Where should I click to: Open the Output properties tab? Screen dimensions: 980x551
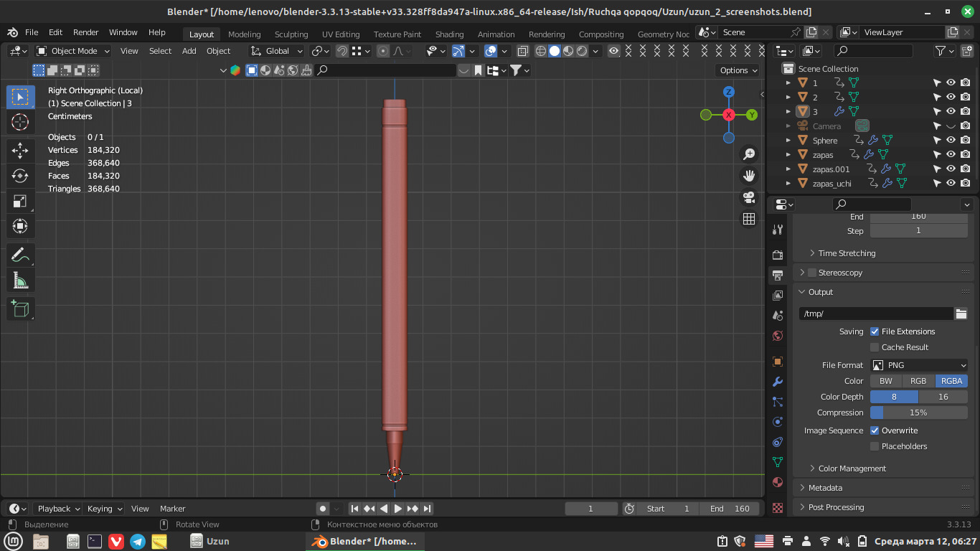pyautogui.click(x=778, y=275)
